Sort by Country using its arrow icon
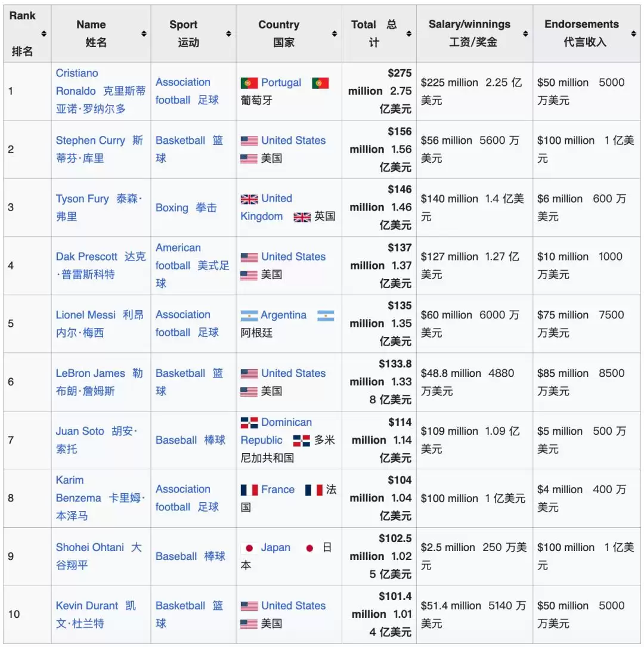 335,33
